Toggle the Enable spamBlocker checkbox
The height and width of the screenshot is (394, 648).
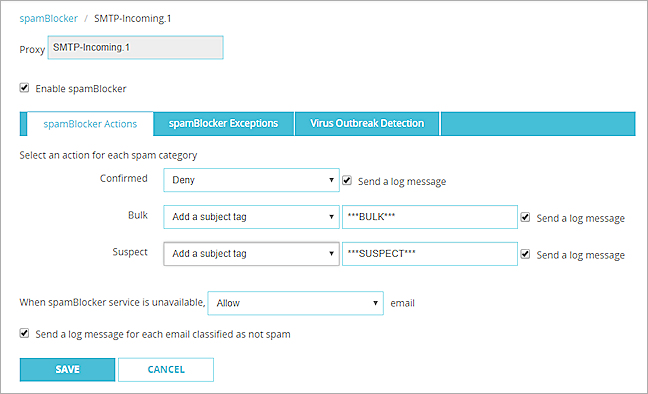pyautogui.click(x=24, y=88)
